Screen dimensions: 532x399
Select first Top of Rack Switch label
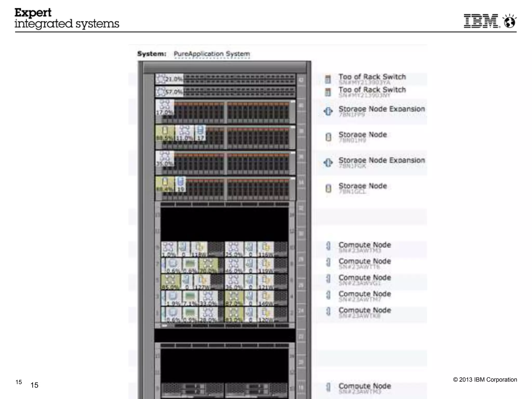pyautogui.click(x=372, y=77)
